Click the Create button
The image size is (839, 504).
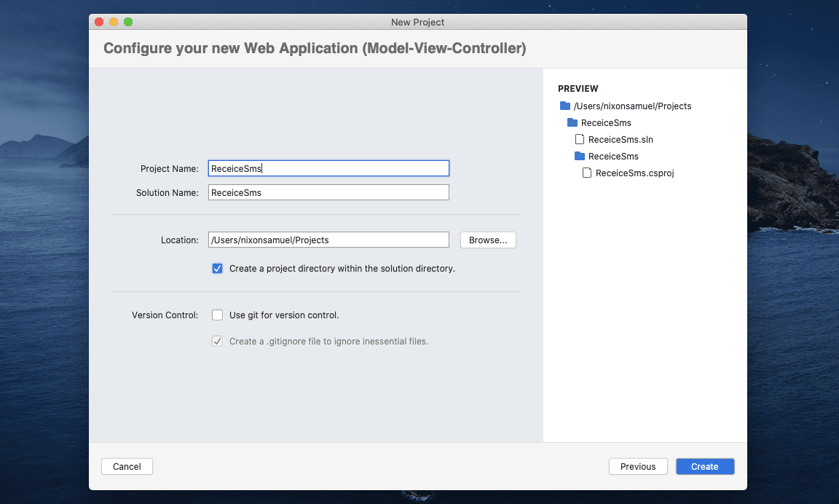click(704, 466)
